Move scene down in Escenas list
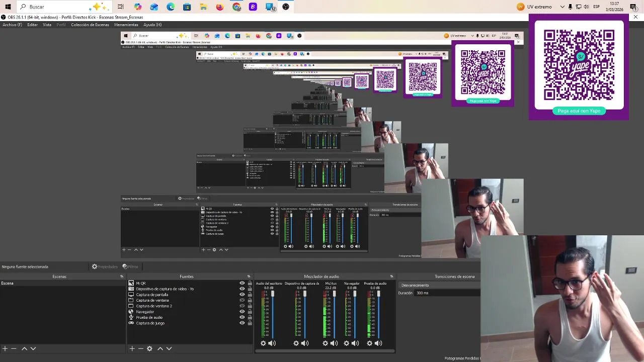This screenshot has width=644, height=362. click(33, 348)
